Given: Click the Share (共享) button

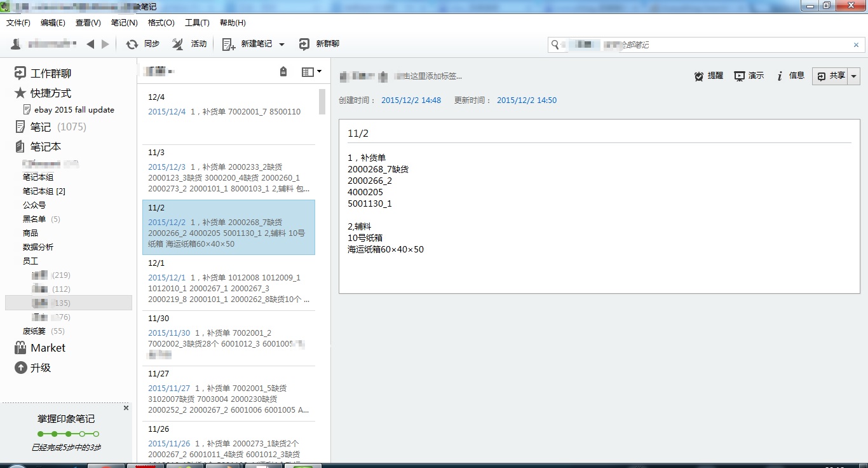Looking at the screenshot, I should point(831,76).
